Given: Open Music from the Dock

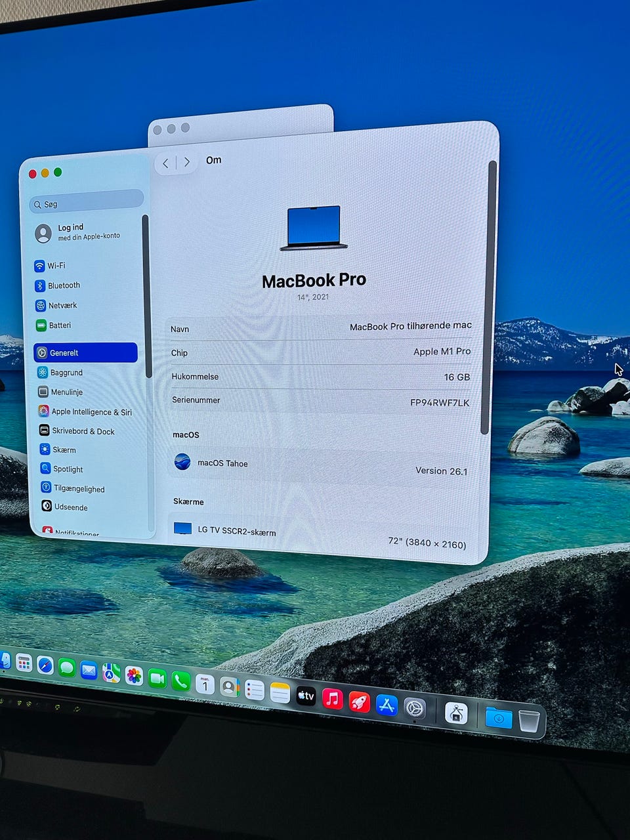Looking at the screenshot, I should 332,699.
